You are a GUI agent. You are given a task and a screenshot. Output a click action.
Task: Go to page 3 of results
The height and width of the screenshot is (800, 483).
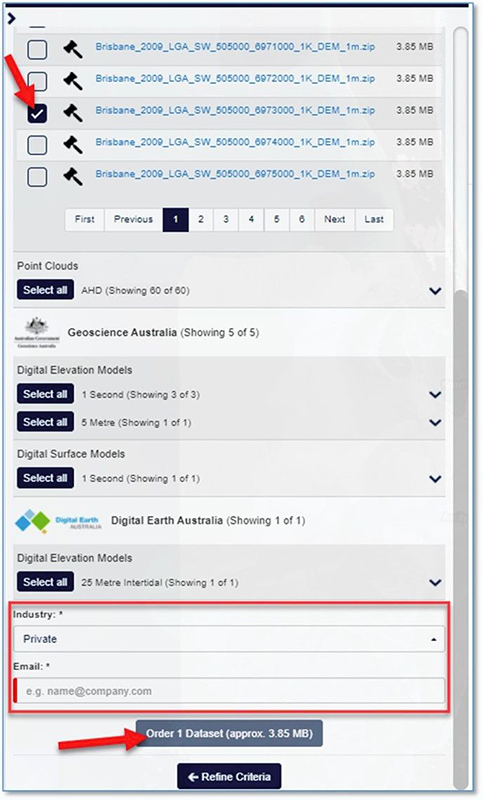click(226, 219)
